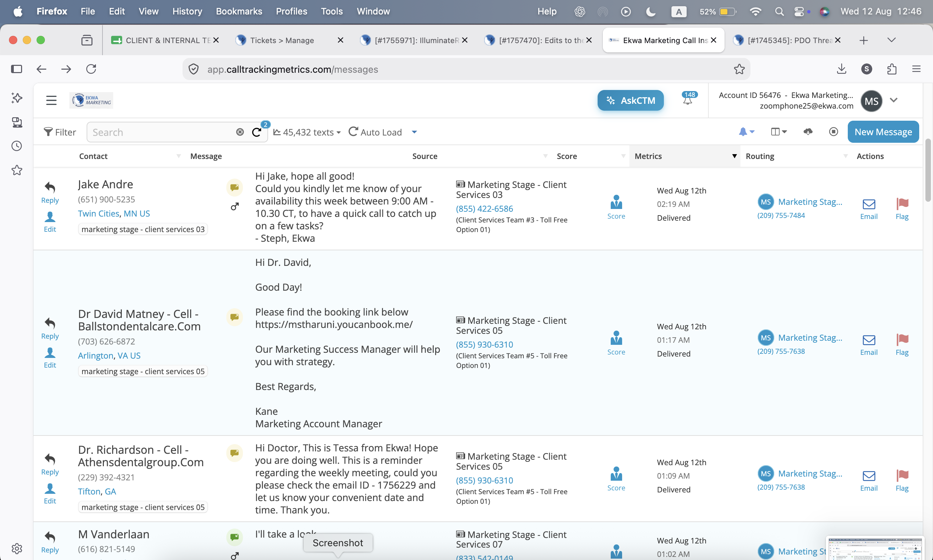Score the Dr David Matney text
933x560 pixels.
616,343
